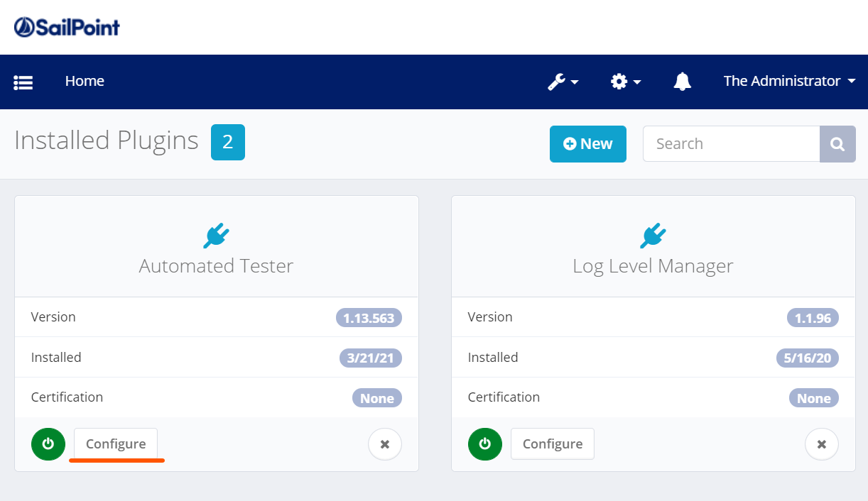This screenshot has height=501, width=868.
Task: Click the Installed Plugins heading
Action: pos(107,141)
